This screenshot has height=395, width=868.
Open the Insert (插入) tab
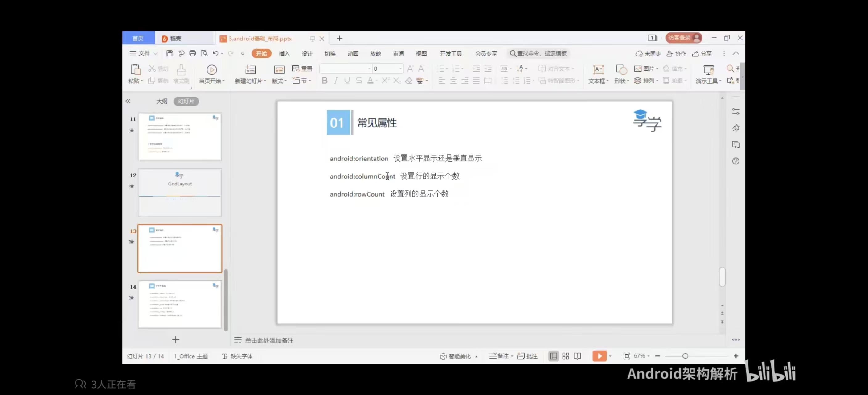[284, 53]
